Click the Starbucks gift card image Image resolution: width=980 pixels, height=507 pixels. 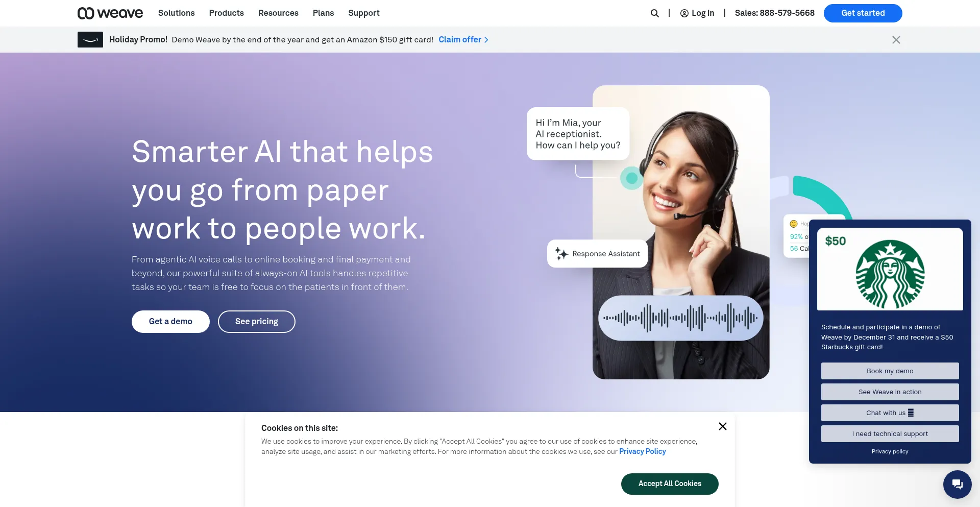click(x=890, y=269)
